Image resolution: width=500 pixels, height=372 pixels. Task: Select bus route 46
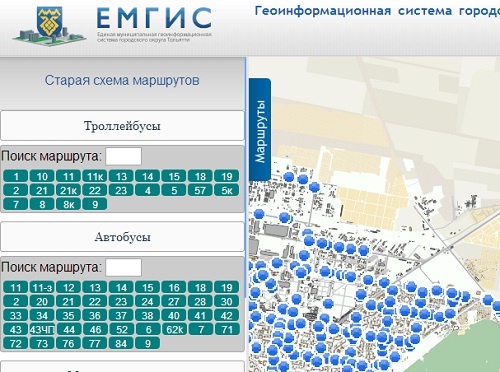coord(95,329)
